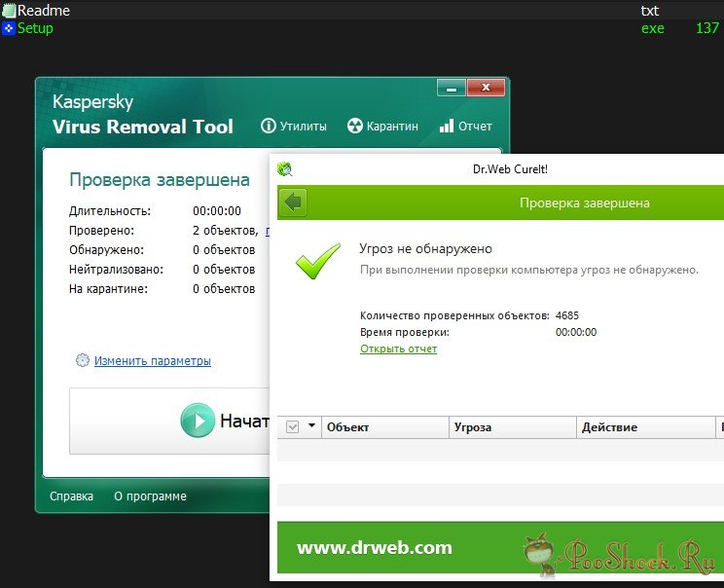
Task: Open Отчет in Kaspersky window
Action: click(465, 126)
